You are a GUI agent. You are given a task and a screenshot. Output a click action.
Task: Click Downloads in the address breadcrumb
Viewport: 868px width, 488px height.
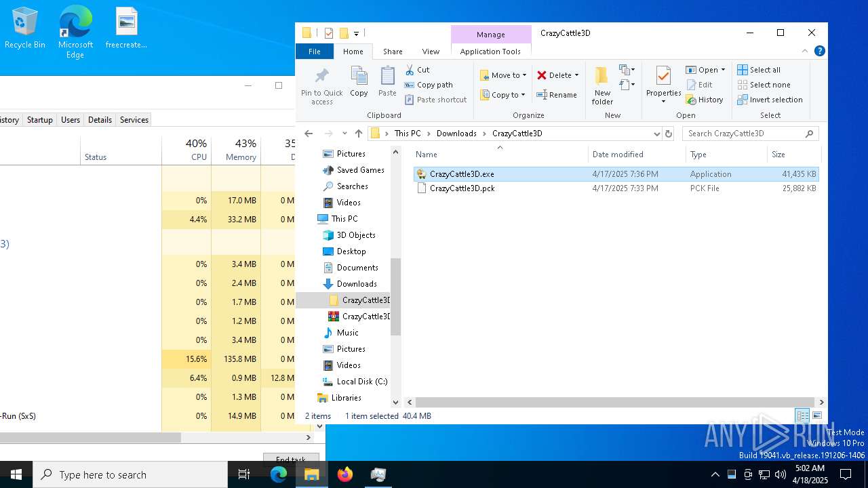click(x=456, y=134)
